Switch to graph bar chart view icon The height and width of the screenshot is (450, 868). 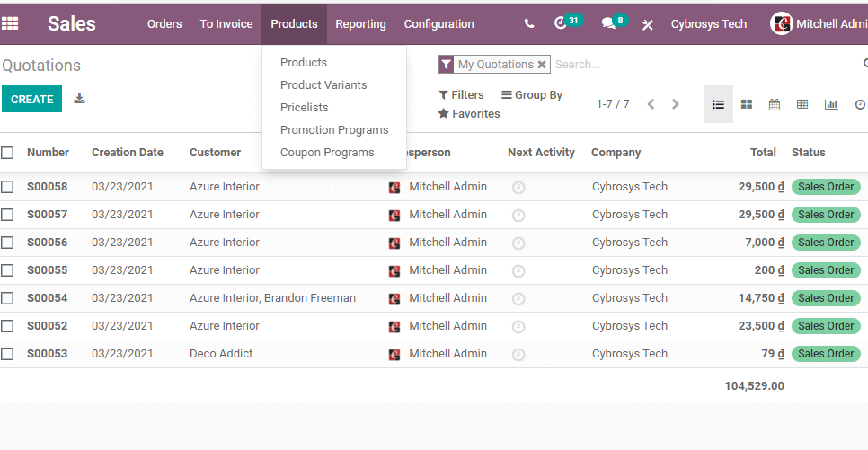(831, 104)
